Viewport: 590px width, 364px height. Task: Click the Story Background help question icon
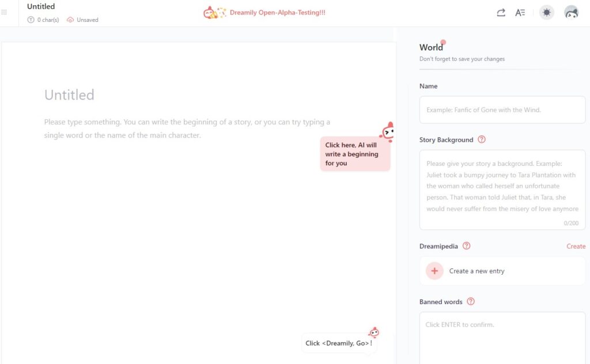482,139
